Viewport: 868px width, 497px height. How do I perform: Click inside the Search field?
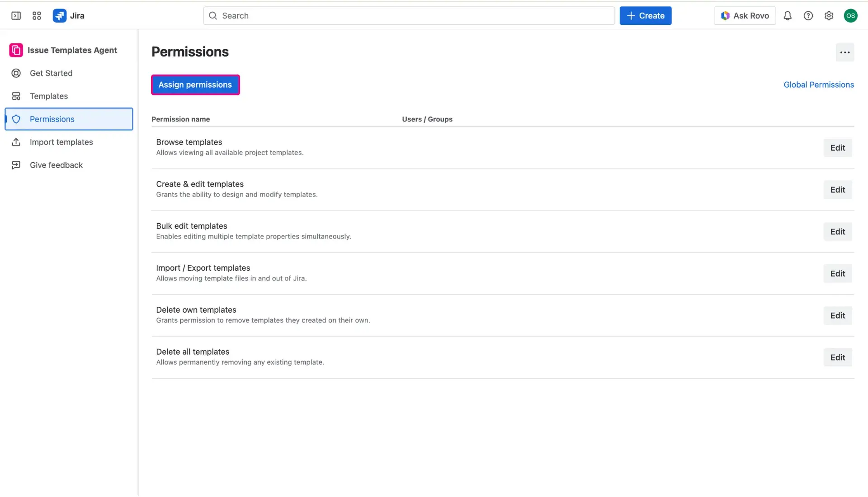pos(407,15)
